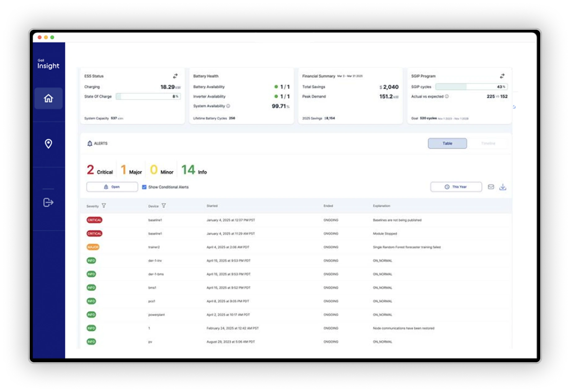
Task: Open the This Year time range selector
Action: click(456, 187)
